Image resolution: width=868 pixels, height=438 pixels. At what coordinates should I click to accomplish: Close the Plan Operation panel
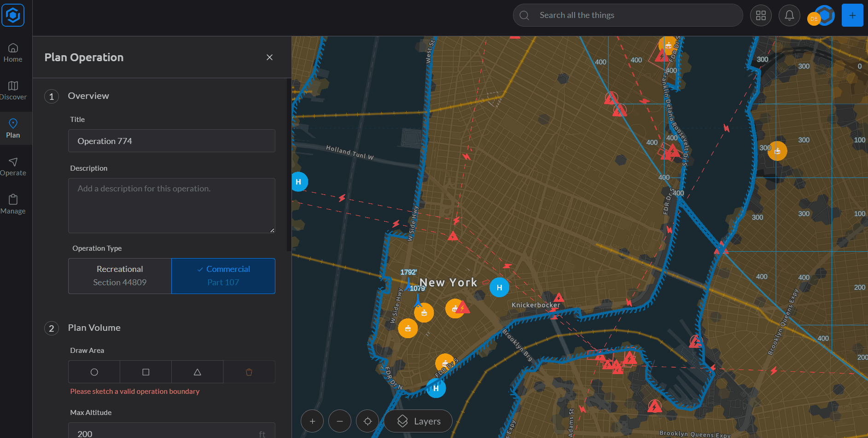pyautogui.click(x=269, y=57)
